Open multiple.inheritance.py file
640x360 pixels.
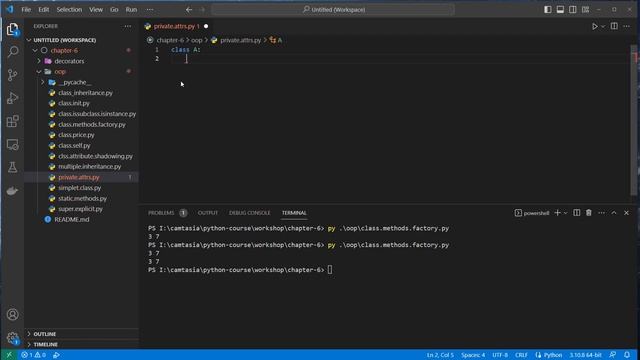coord(89,167)
